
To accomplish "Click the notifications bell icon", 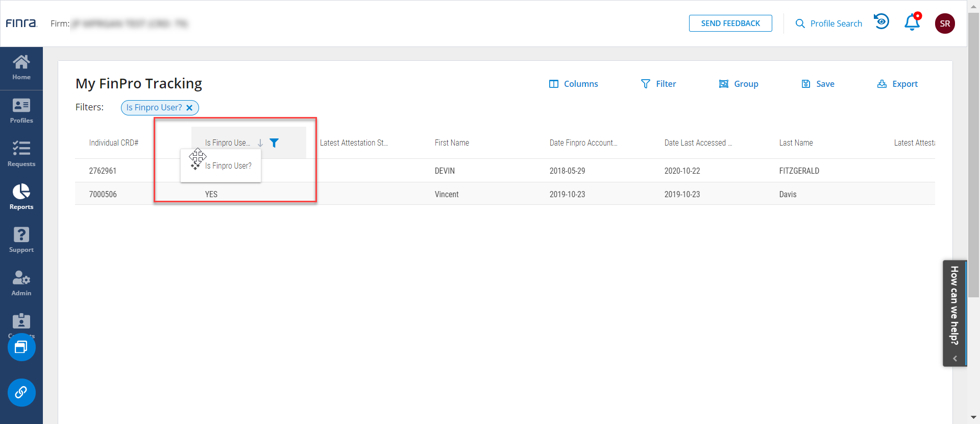I will pyautogui.click(x=912, y=23).
